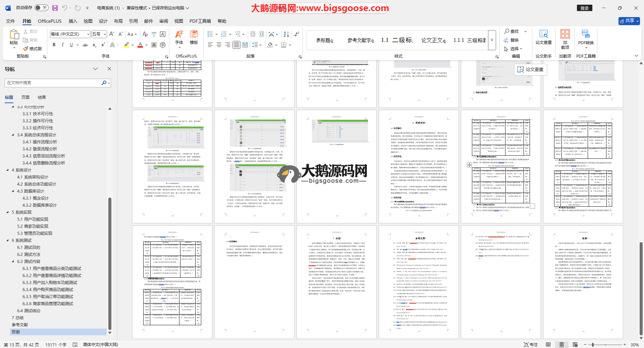
Task: Click the zoom slider in status bar
Action: pos(593,345)
